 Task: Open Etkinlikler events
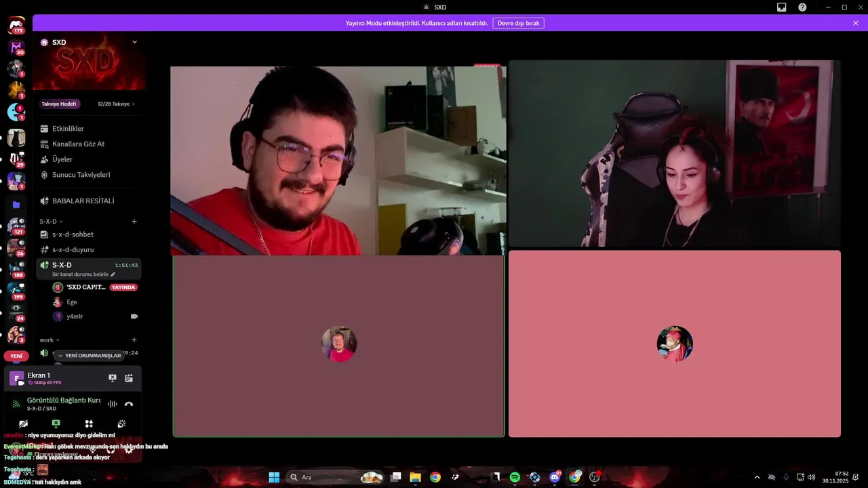pyautogui.click(x=89, y=129)
